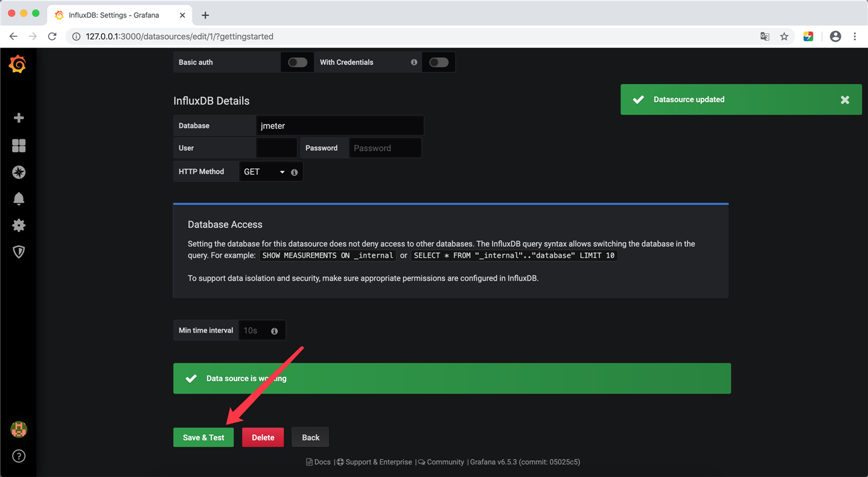Click the InfluxDB Details heading
Image resolution: width=868 pixels, height=477 pixels.
pyautogui.click(x=211, y=101)
